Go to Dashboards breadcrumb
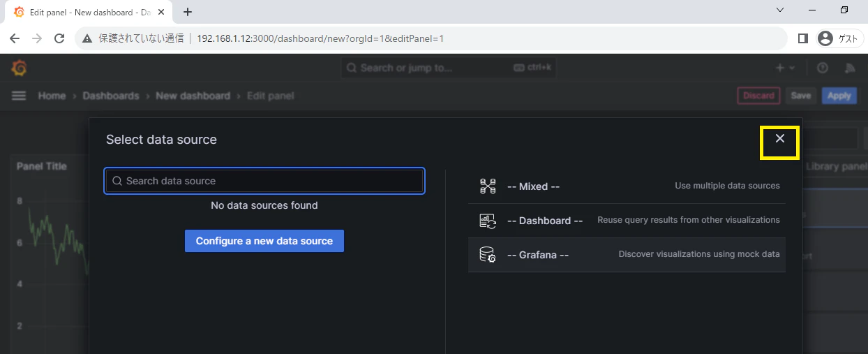 (x=111, y=96)
